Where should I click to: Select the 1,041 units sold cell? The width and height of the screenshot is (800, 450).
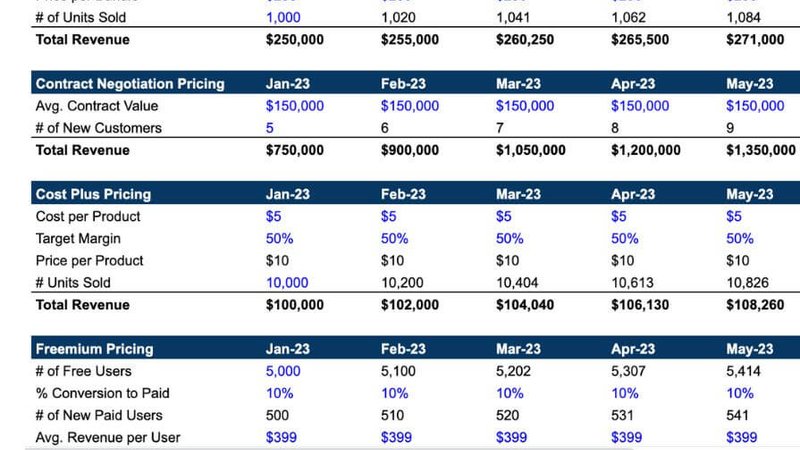click(514, 18)
